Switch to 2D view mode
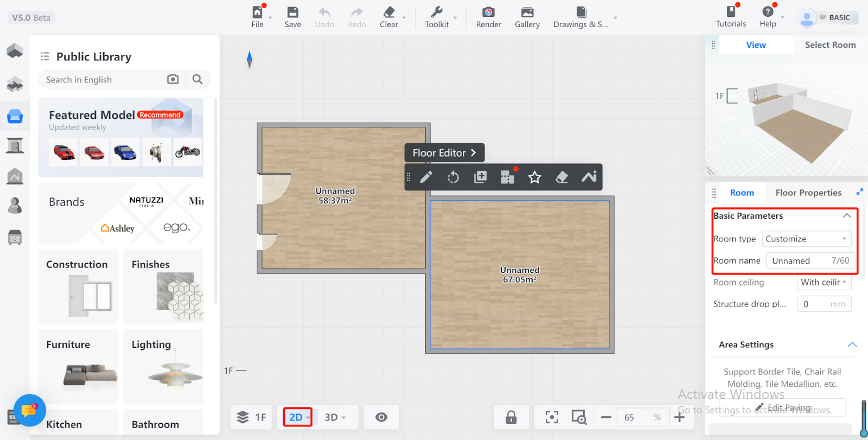The image size is (868, 440). pos(297,417)
